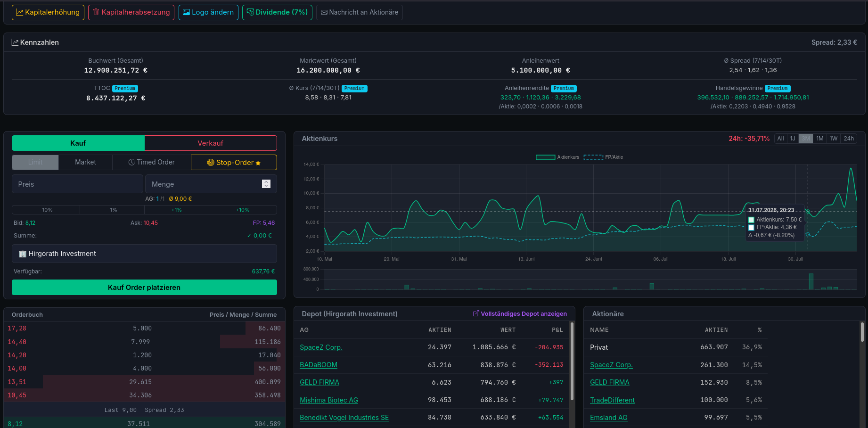868x428 pixels.
Task: Click the clock icon on Timed Order
Action: [x=131, y=162]
